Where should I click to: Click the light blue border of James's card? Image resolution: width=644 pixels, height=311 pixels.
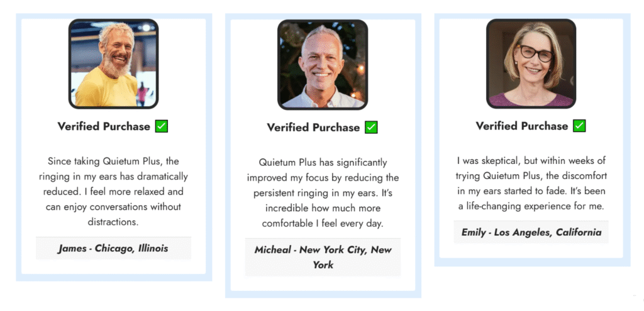click(x=18, y=147)
